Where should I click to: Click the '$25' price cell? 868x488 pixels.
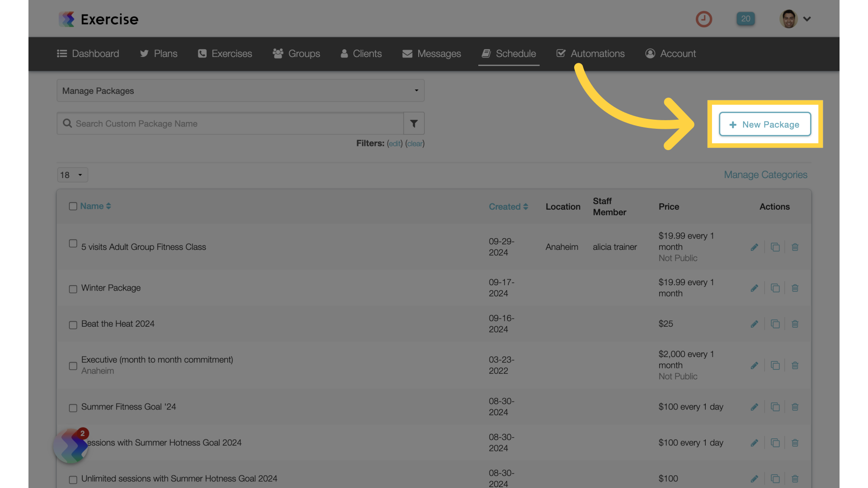coord(665,324)
